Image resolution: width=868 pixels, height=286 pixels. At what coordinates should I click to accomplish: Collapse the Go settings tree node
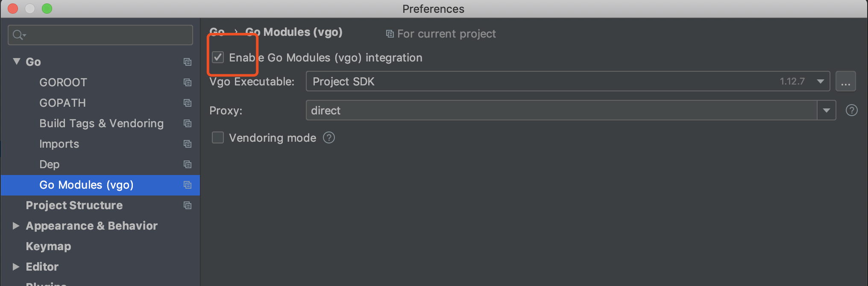[x=17, y=61]
